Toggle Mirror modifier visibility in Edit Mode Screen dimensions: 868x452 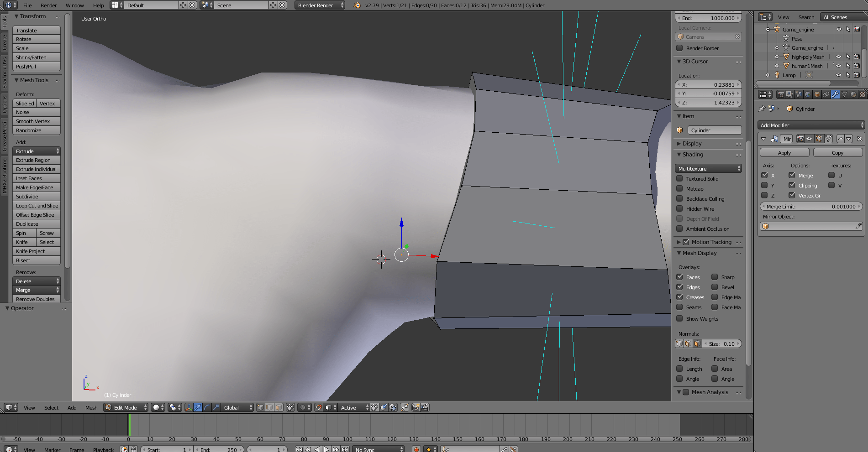pyautogui.click(x=819, y=139)
